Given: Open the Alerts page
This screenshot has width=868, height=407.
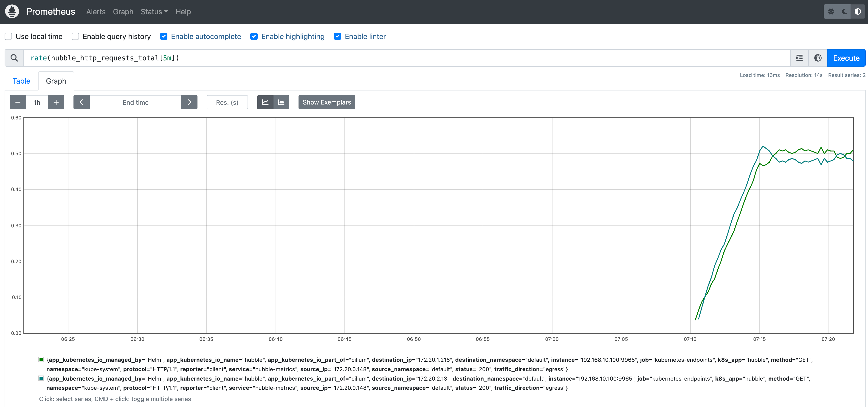Looking at the screenshot, I should tap(96, 12).
